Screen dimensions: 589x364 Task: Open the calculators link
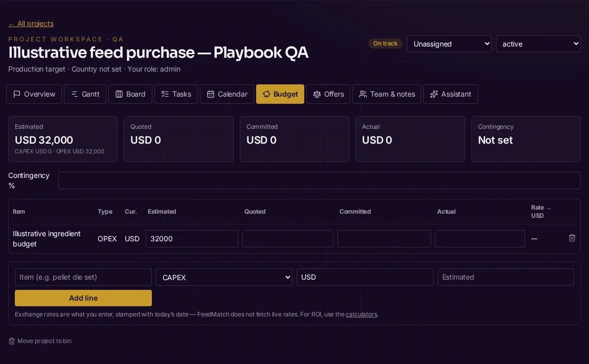[361, 314]
